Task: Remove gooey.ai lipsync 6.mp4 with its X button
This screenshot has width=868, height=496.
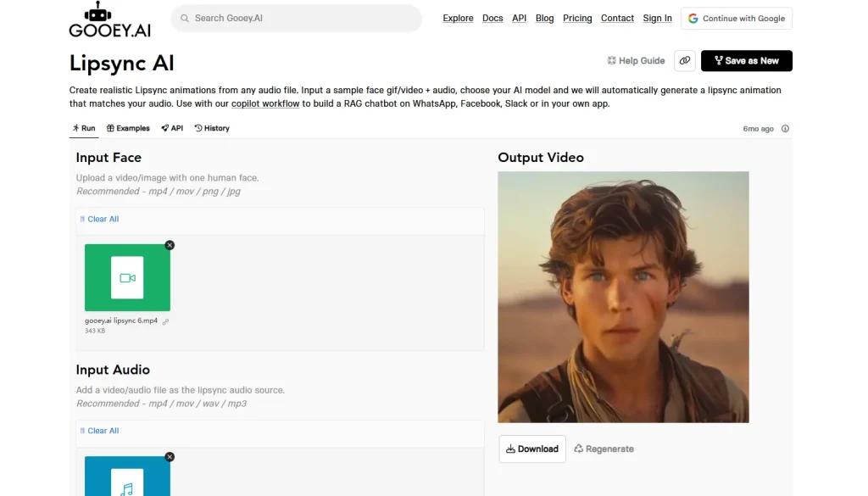Action: tap(170, 245)
